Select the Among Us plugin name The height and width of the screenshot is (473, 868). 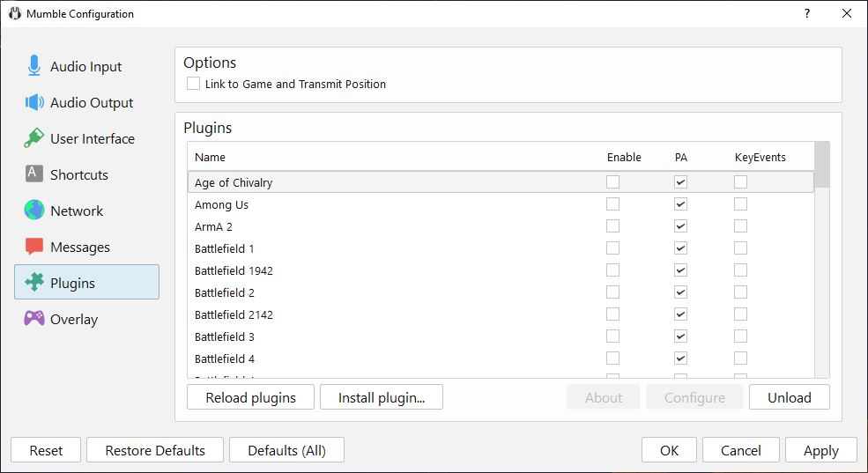click(x=221, y=204)
